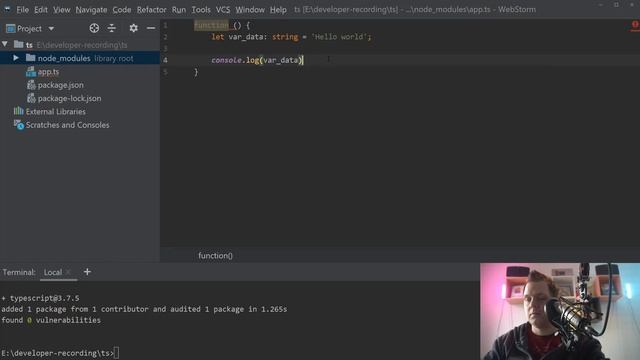Click the WebStorm app icon in title bar
This screenshot has width=640, height=360.
click(x=7, y=9)
